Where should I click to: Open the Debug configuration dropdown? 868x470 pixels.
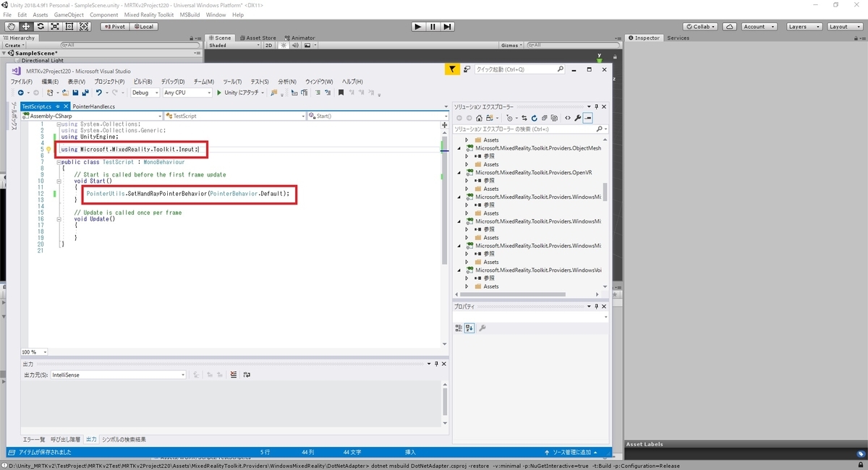pyautogui.click(x=145, y=93)
